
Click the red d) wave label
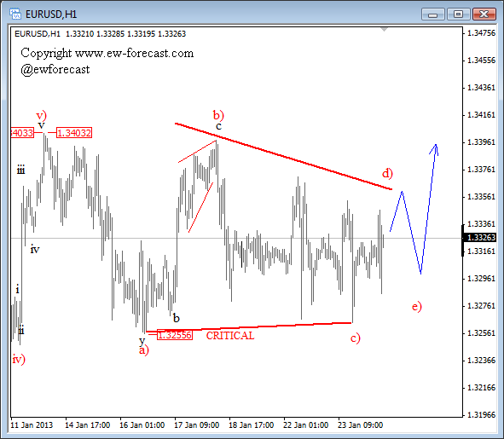[387, 173]
